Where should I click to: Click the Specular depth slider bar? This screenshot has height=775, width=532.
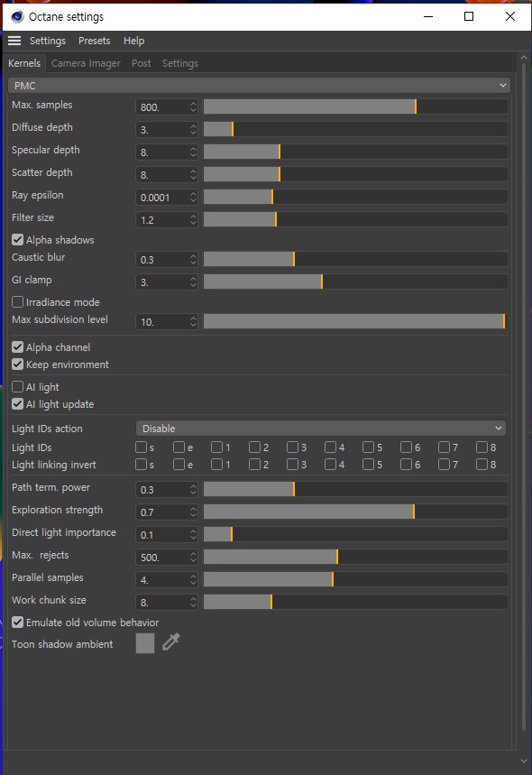355,152
